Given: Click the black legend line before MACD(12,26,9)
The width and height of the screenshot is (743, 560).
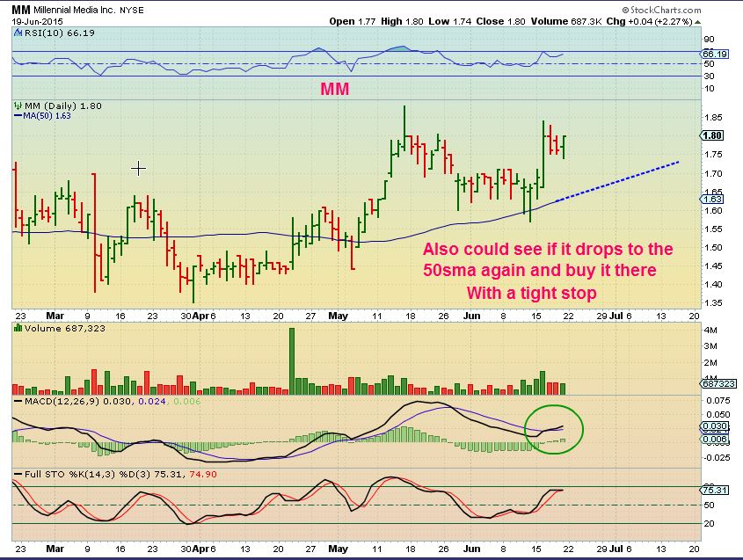Looking at the screenshot, I should 18,401.
